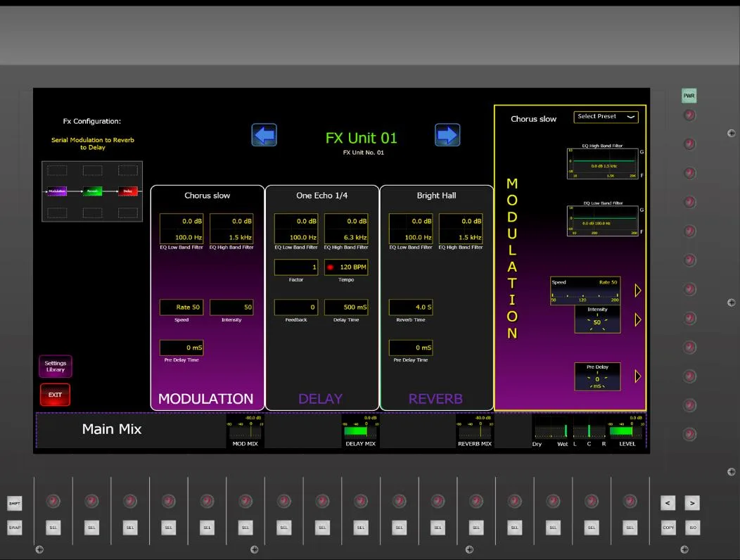The width and height of the screenshot is (740, 560).
Task: Click the rotary knob right of the SHIFT button
Action: 53,502
